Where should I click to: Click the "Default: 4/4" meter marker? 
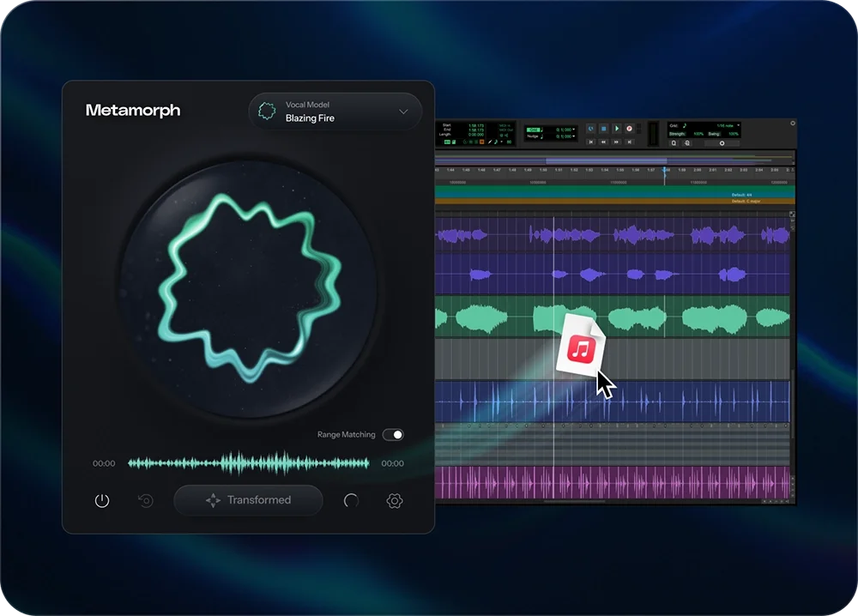pyautogui.click(x=741, y=195)
